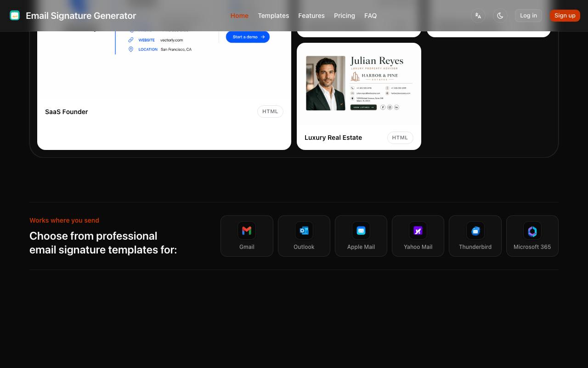Click the Gmail label text
588x368 pixels.
247,247
